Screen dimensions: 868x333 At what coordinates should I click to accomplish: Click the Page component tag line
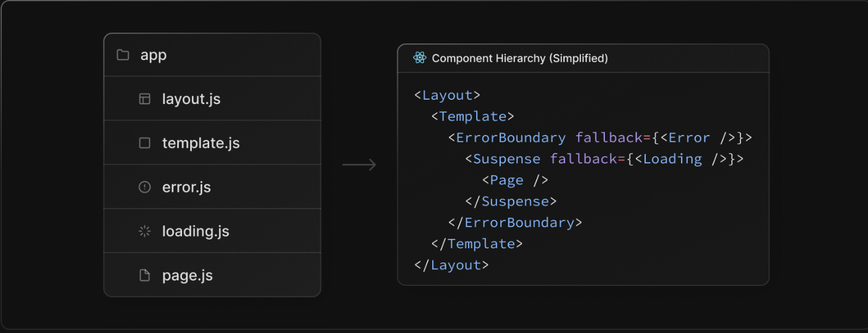click(x=515, y=180)
